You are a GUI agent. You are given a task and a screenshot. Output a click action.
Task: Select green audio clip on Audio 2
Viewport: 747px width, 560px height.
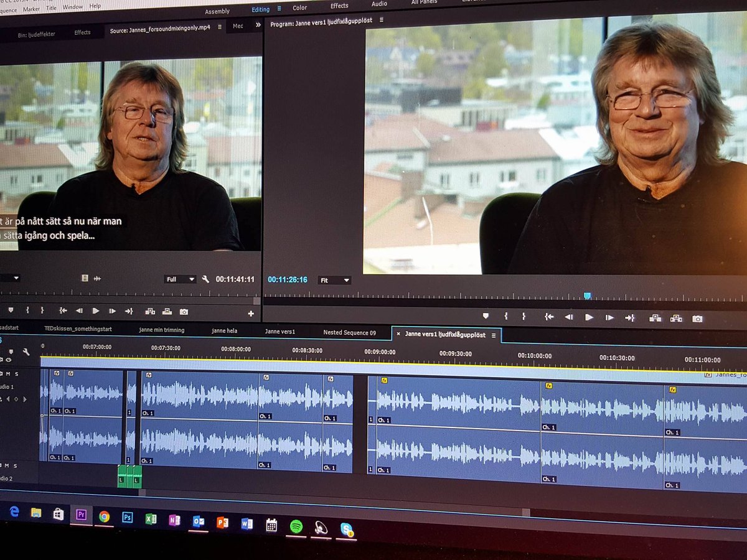[129, 477]
